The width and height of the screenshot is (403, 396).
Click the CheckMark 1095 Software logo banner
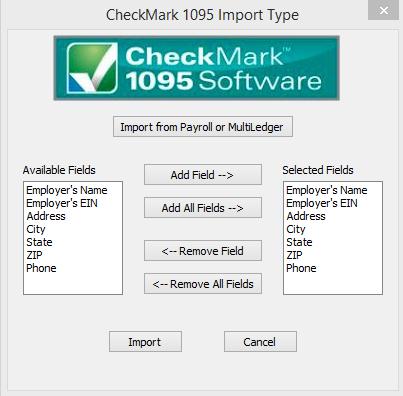(x=197, y=68)
